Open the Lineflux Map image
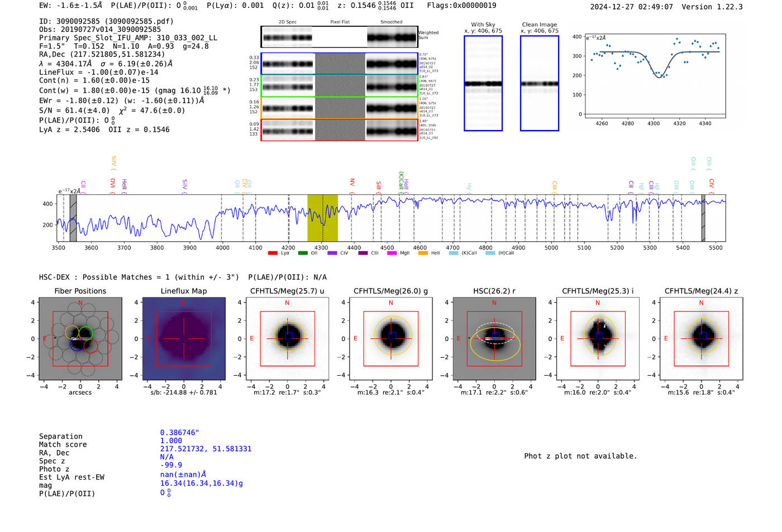This screenshot has height=532, width=782. 184,338
